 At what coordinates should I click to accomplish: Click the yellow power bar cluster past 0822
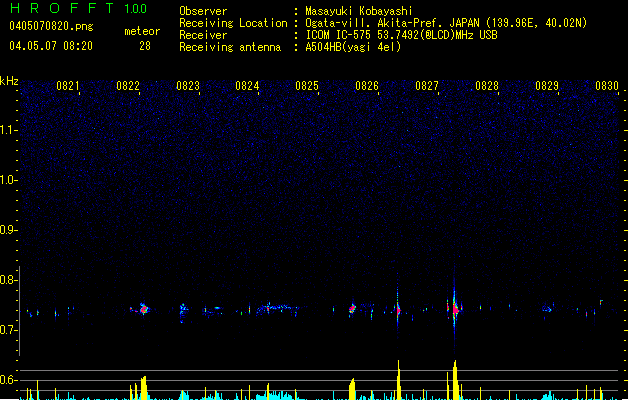click(x=143, y=388)
